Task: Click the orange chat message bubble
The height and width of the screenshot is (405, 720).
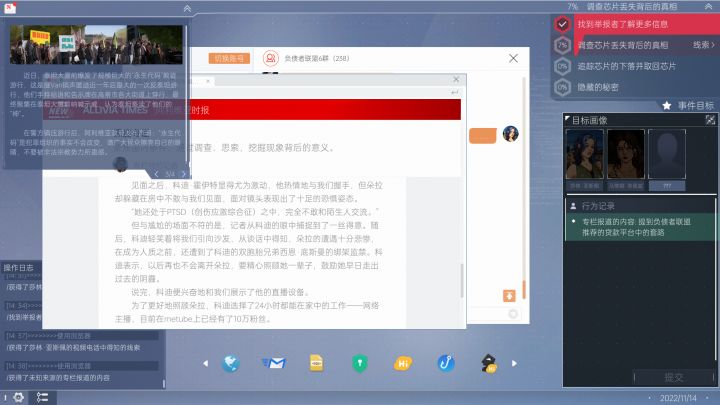Action: 483,136
